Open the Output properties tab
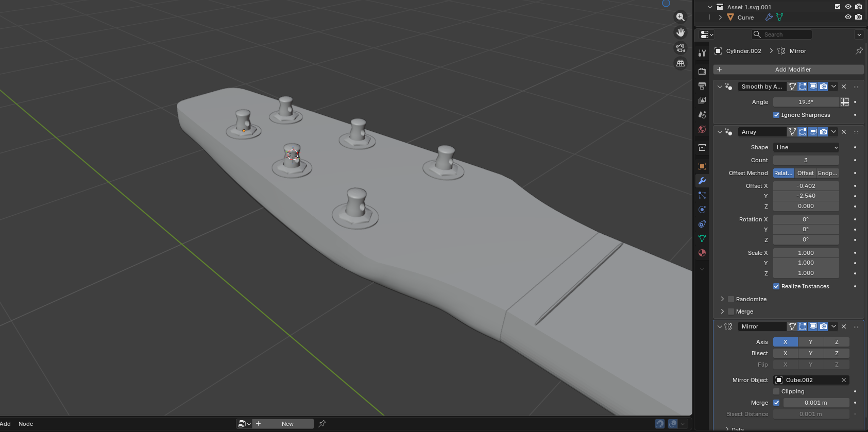 coord(702,85)
